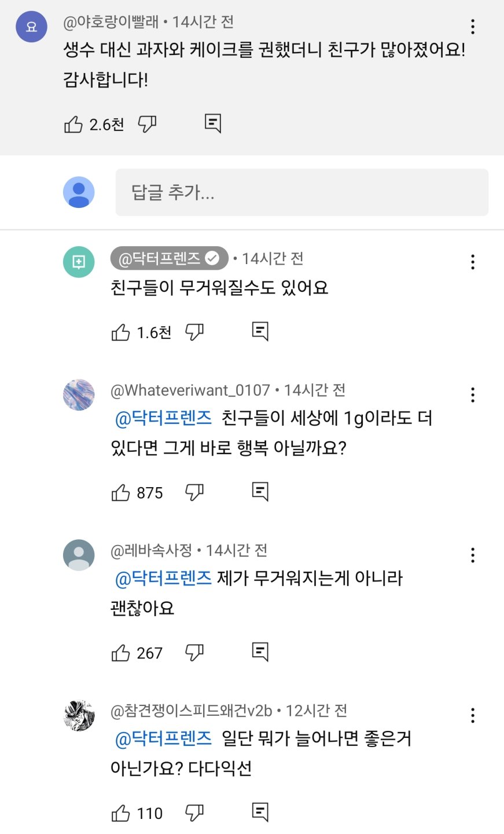Open options for the @레바속사정 reply
Screen dimensions: 504x834
(473, 555)
